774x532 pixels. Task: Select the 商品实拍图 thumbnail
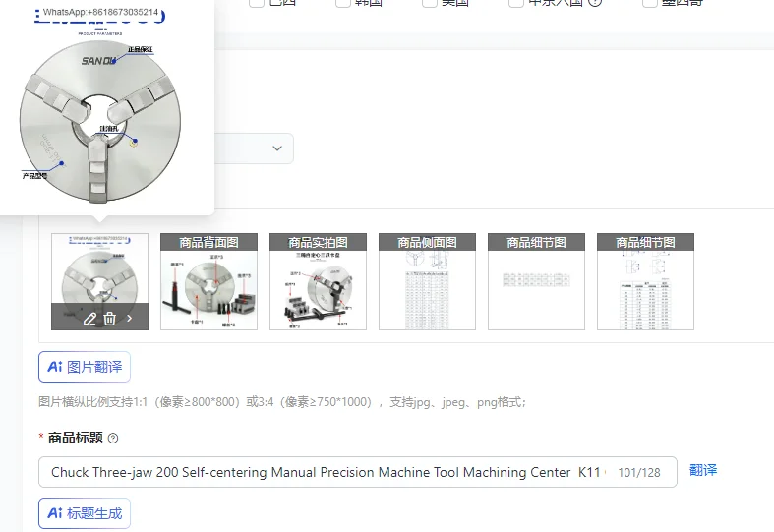(x=318, y=282)
